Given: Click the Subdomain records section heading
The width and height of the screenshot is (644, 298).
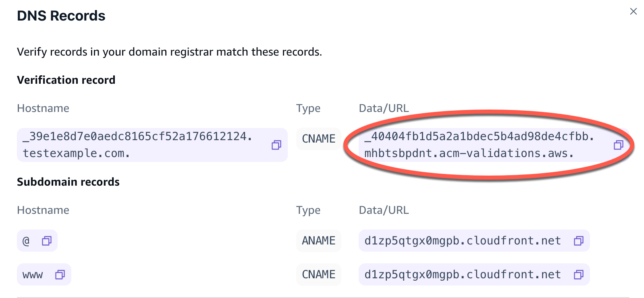Looking at the screenshot, I should (68, 182).
